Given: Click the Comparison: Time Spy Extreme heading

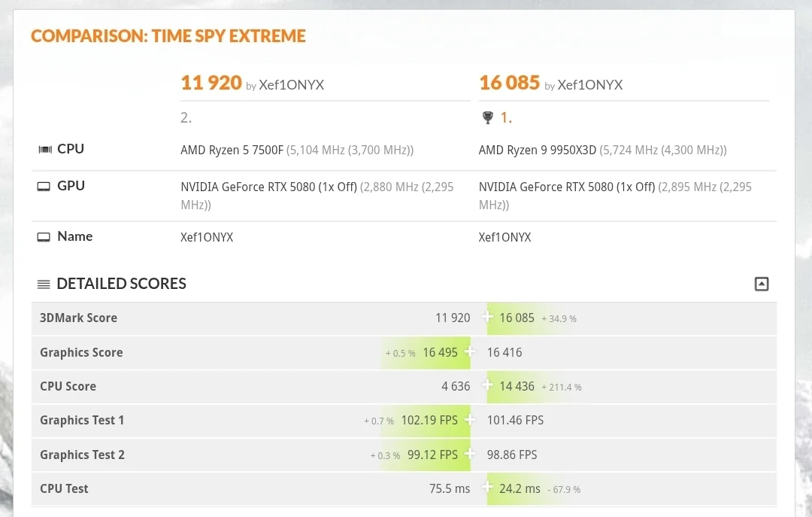Looking at the screenshot, I should (x=168, y=36).
